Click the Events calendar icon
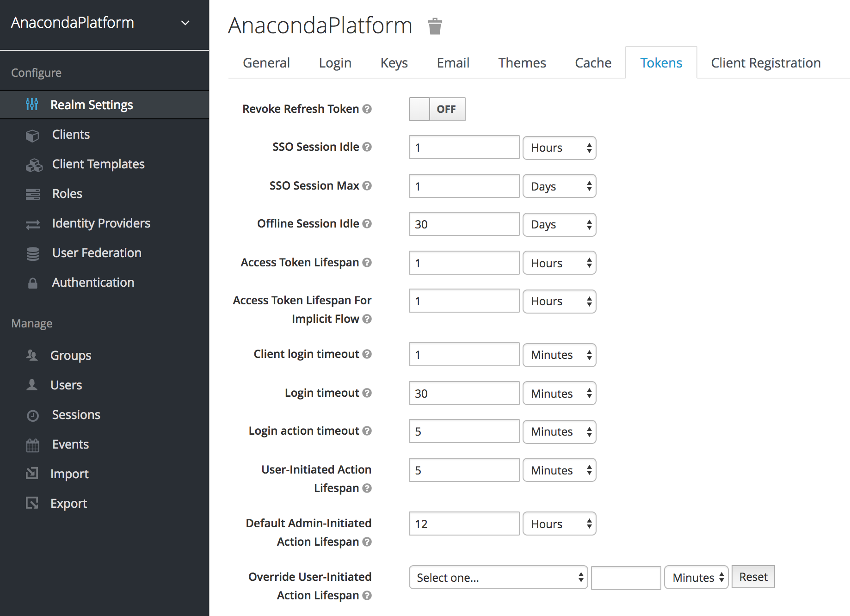 pos(32,445)
